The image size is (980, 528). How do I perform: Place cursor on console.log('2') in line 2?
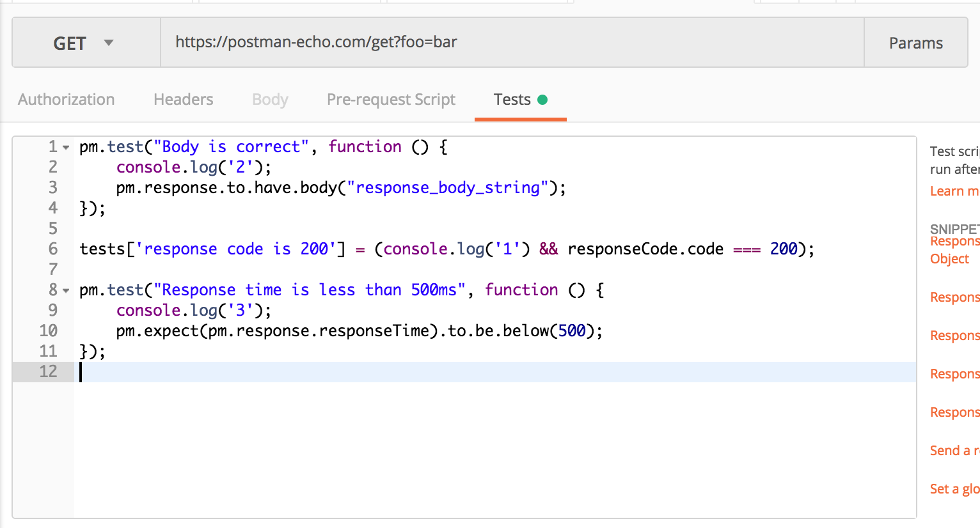pyautogui.click(x=194, y=167)
